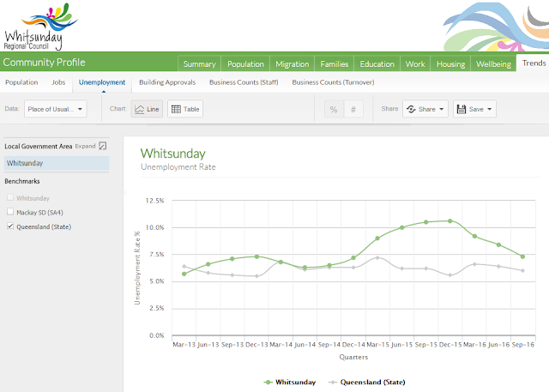Open the Housing tab
This screenshot has height=392, width=549.
click(450, 63)
